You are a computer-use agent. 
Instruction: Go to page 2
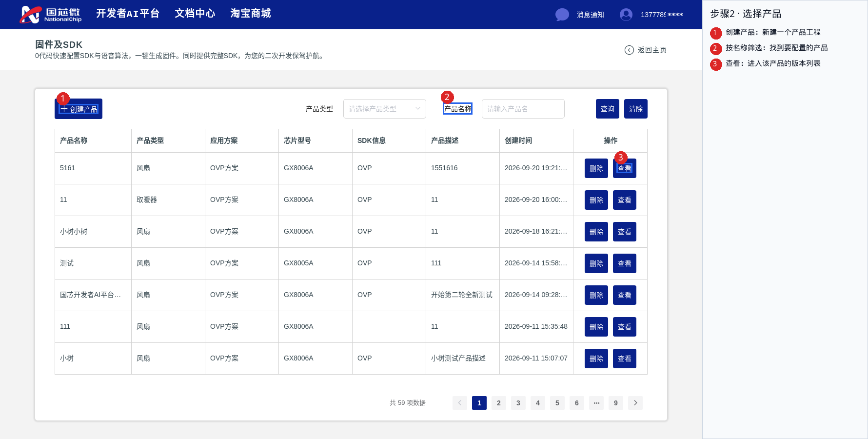499,403
